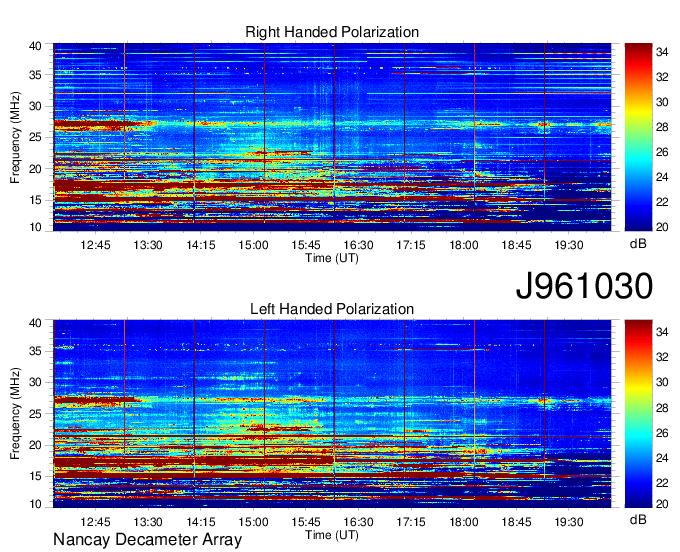The height and width of the screenshot is (552, 680).
Task: Click the "Nancay Decameter Array" caption
Action: [x=147, y=540]
